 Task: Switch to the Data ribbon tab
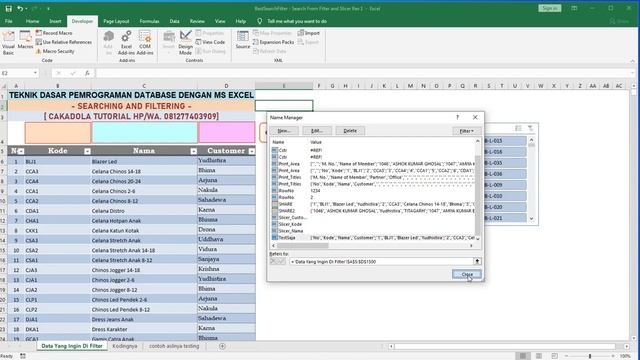tap(174, 21)
